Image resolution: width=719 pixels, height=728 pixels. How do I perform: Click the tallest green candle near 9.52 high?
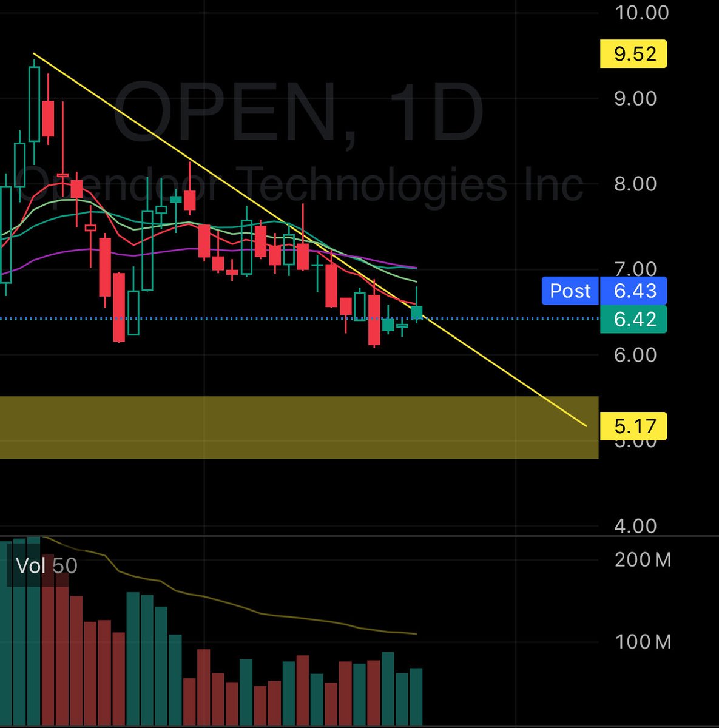[34, 103]
